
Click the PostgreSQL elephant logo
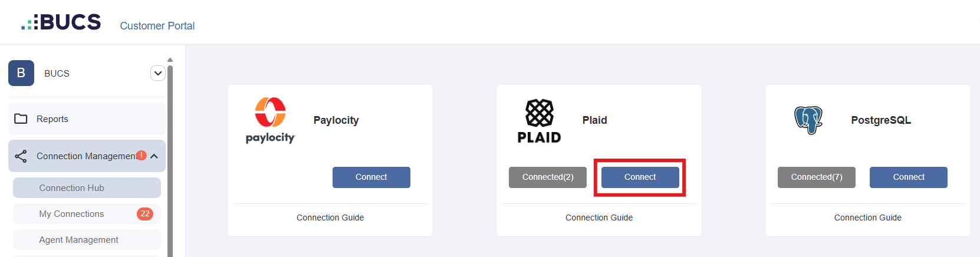point(808,120)
